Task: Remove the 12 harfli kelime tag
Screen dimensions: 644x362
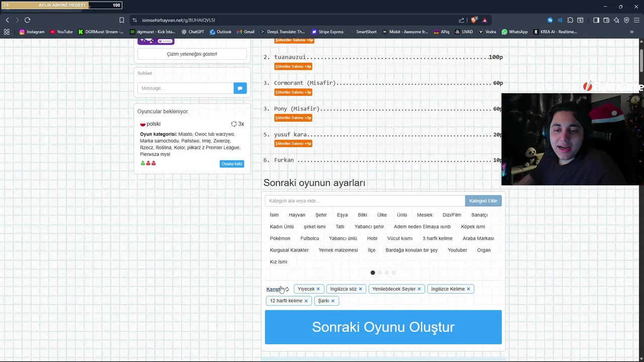Action: coord(306,301)
